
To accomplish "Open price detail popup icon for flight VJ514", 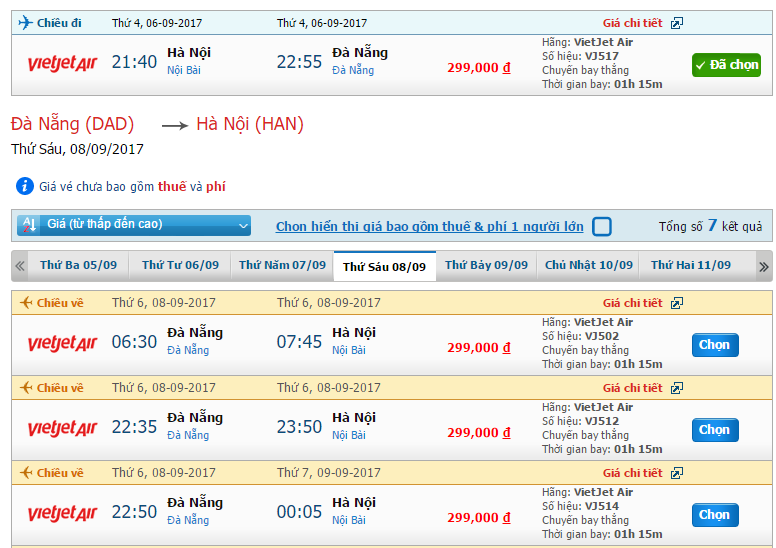I will 677,473.
